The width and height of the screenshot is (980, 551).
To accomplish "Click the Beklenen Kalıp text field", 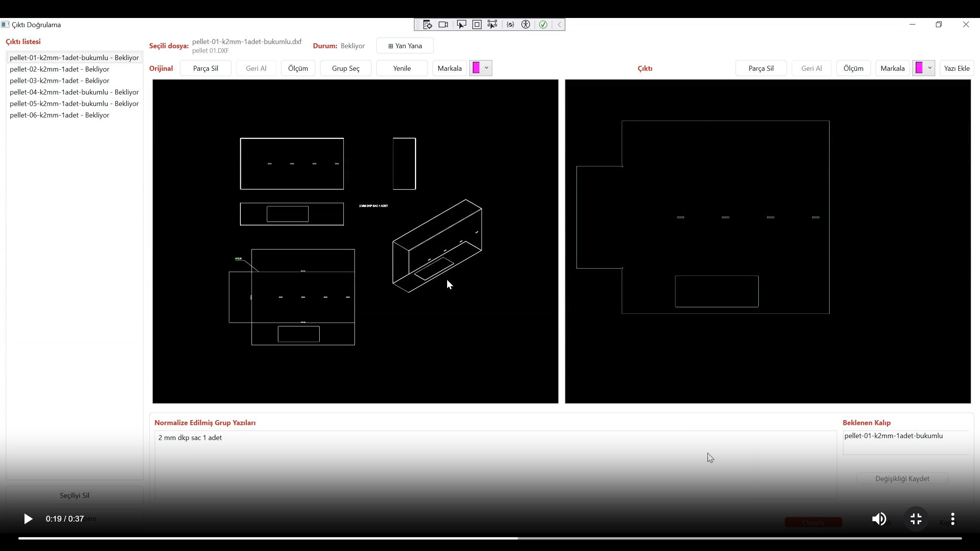I will point(905,442).
